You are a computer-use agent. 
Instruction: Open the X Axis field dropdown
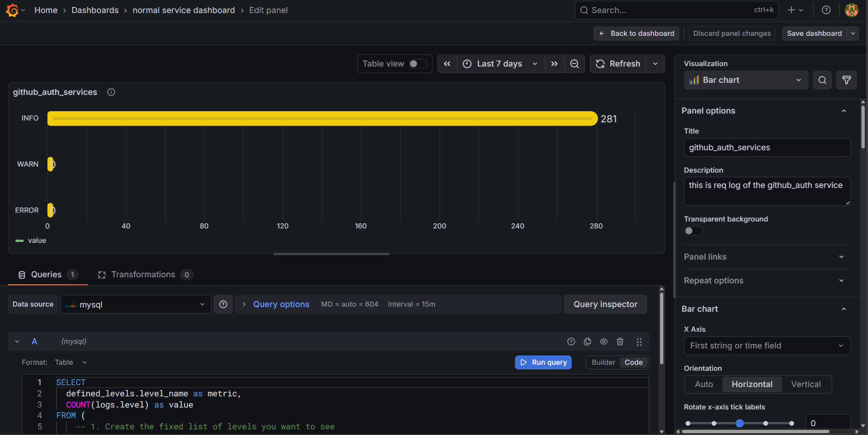(x=767, y=346)
